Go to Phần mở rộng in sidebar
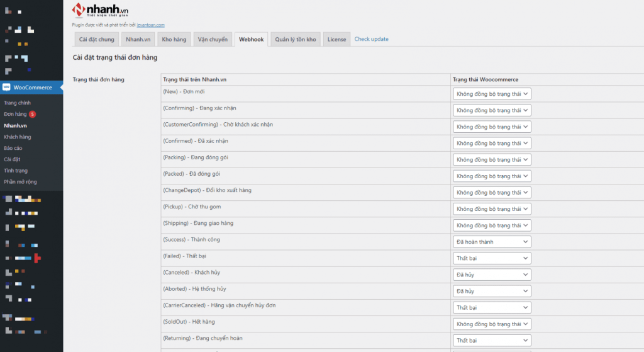Viewport: 644px width, 352px height. click(20, 182)
